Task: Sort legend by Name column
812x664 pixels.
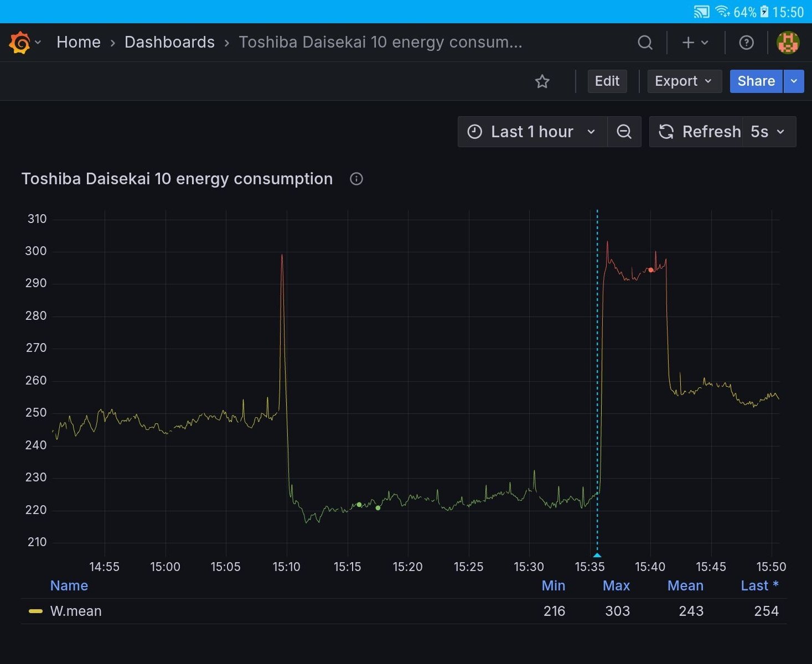Action: click(x=69, y=585)
